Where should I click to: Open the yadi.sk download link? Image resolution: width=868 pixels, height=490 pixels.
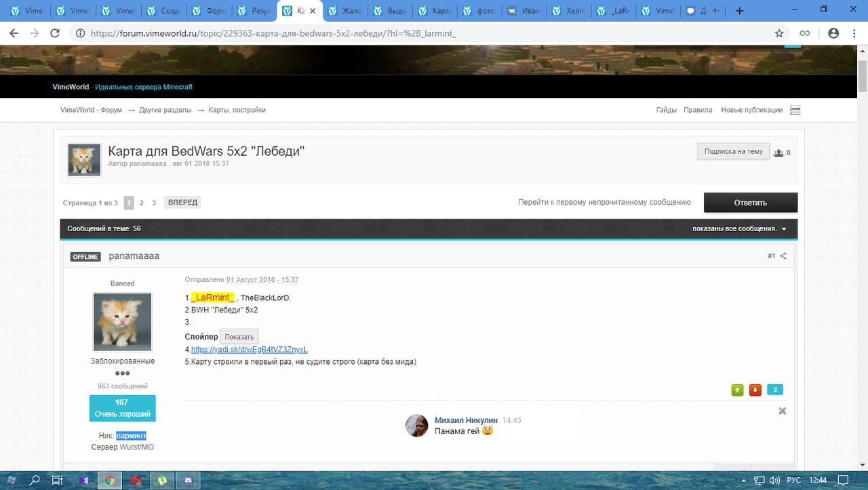tap(249, 350)
